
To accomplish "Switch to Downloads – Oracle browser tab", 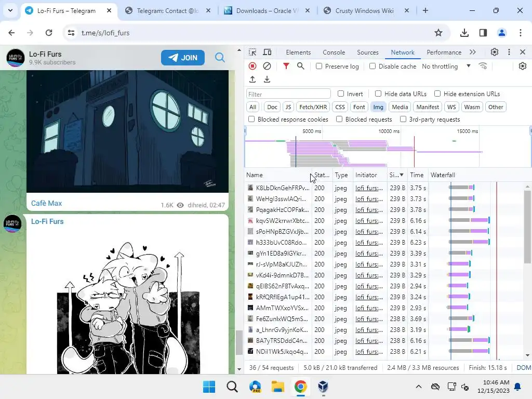I will (x=267, y=10).
